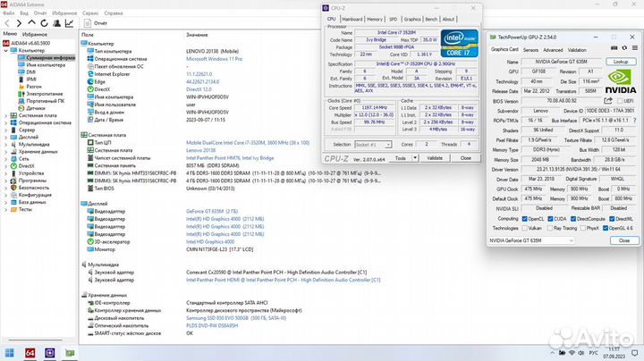The image size is (644, 361).
Task: Open the CPU-Z Tools dropdown arrow
Action: [x=415, y=158]
